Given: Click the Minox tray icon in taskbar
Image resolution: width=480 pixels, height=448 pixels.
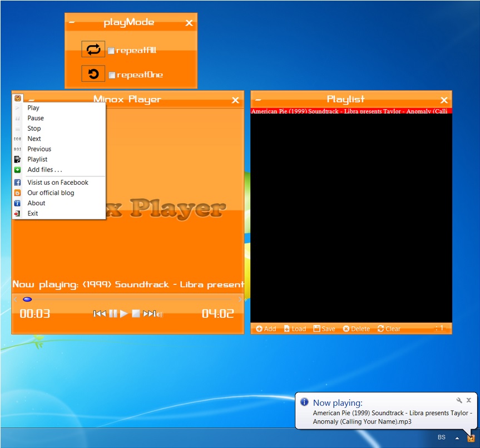Looking at the screenshot, I should (x=471, y=438).
